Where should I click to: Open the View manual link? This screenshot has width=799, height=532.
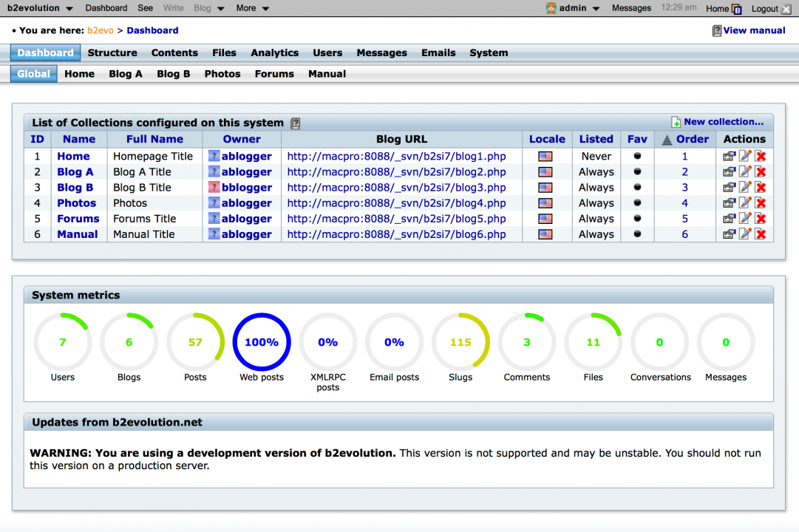coord(754,30)
